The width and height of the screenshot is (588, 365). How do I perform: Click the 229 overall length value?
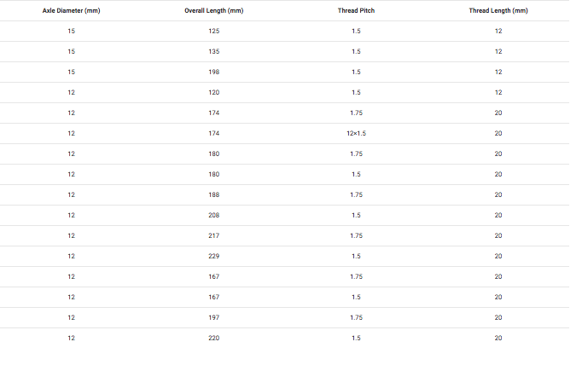pos(213,256)
